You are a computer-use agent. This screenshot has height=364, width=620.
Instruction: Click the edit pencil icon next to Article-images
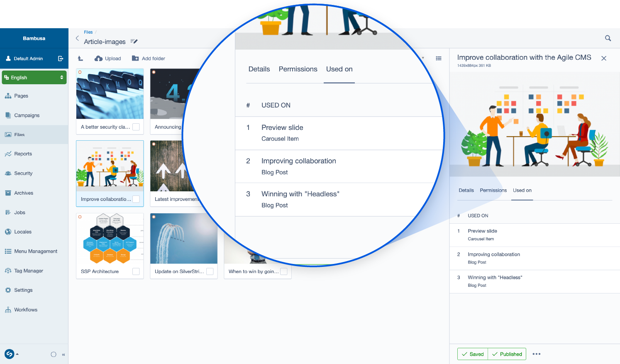pos(134,42)
